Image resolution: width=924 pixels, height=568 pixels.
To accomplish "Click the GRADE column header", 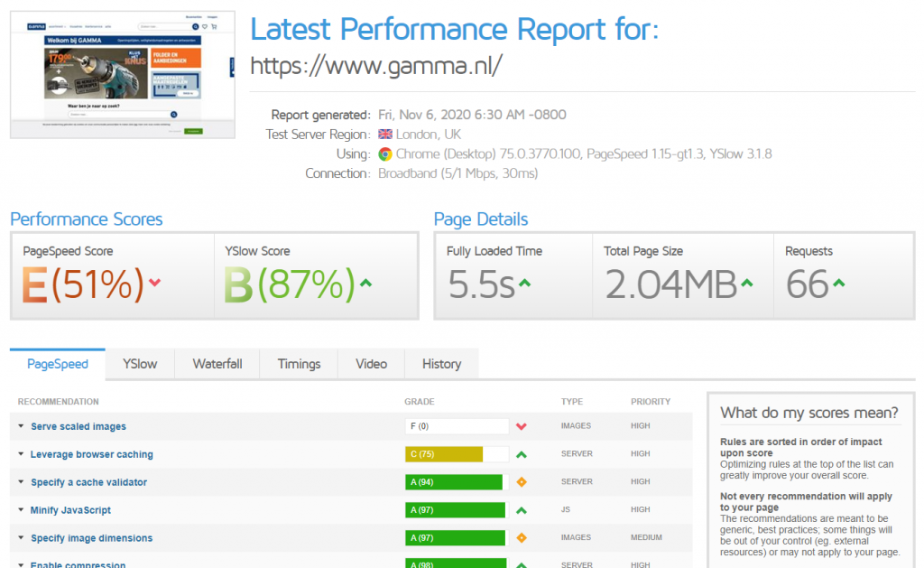I will pos(420,402).
